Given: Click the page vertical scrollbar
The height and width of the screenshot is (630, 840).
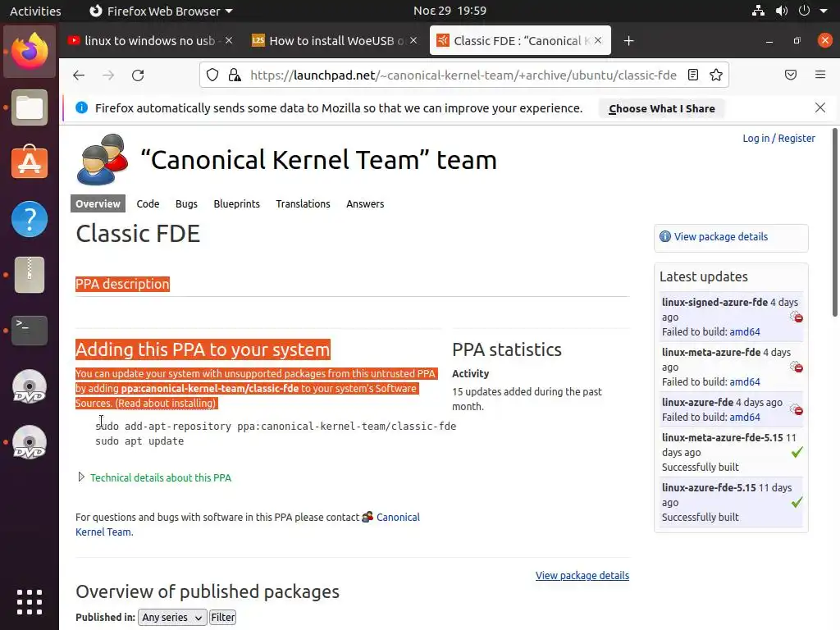Looking at the screenshot, I should tap(835, 222).
